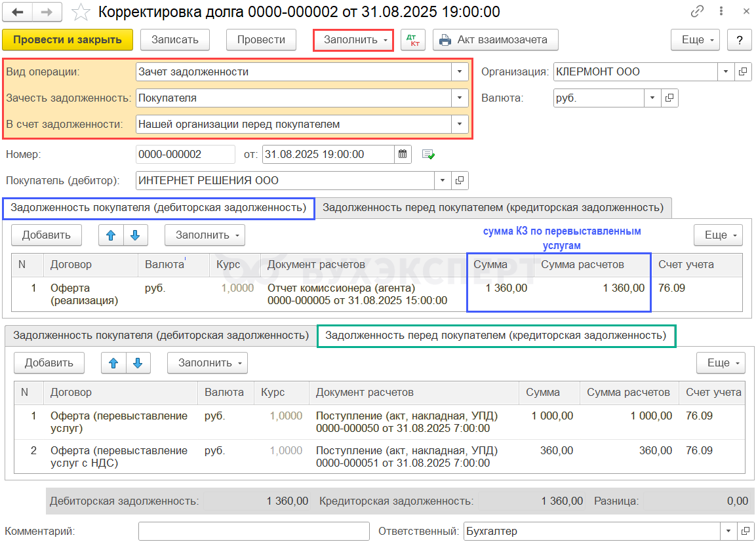Copy link via chain icon
Screen dimensions: 756x544
[x=697, y=12]
